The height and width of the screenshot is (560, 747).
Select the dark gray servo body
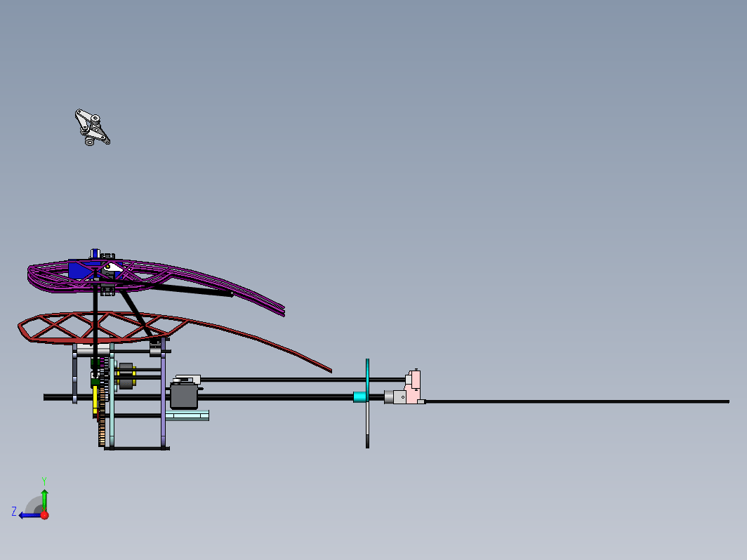click(184, 396)
